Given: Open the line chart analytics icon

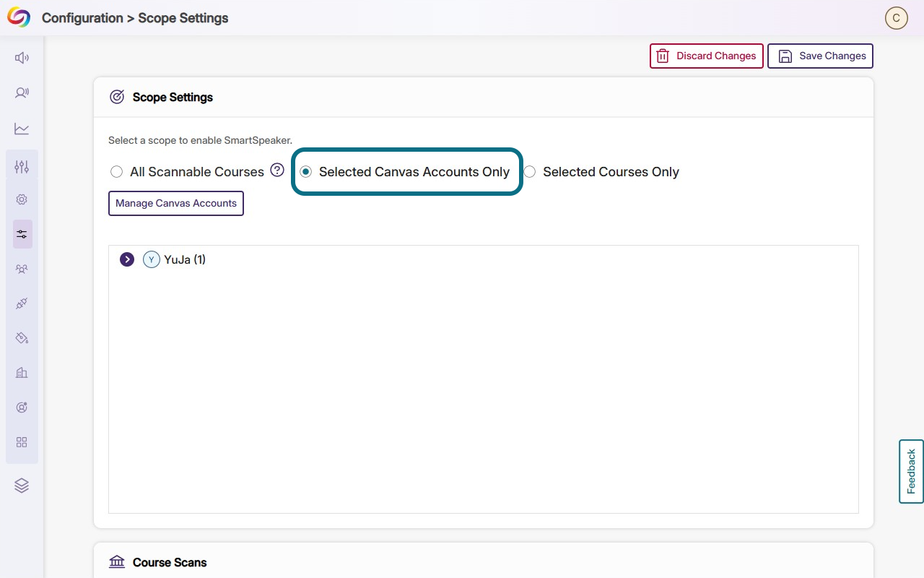Looking at the screenshot, I should coord(22,129).
